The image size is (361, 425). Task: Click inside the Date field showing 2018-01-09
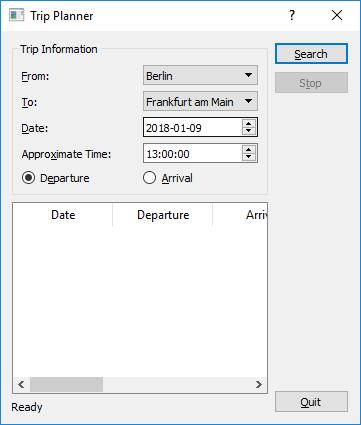click(x=193, y=127)
